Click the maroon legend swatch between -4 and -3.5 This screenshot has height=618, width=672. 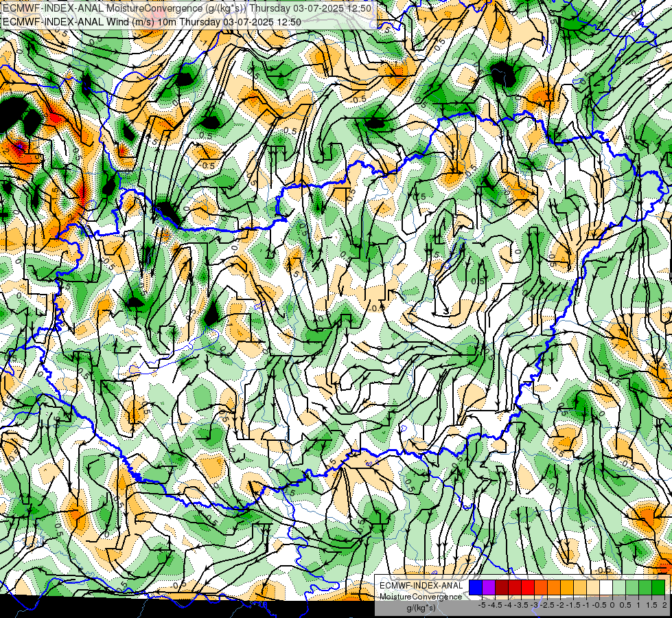pos(502,587)
